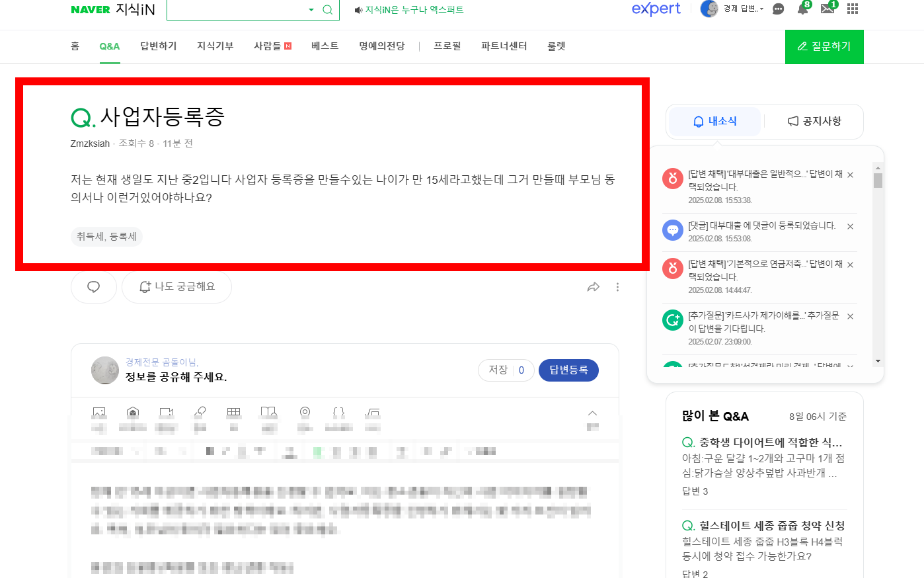Click the comment bubble button under the question
Screen dimensions: 924x578
coord(94,287)
